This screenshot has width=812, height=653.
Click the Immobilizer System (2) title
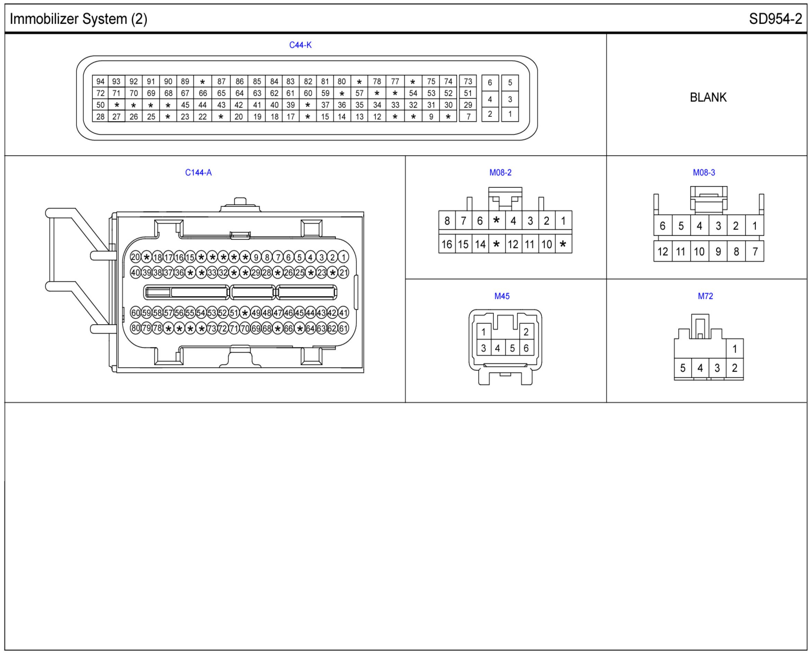point(78,19)
